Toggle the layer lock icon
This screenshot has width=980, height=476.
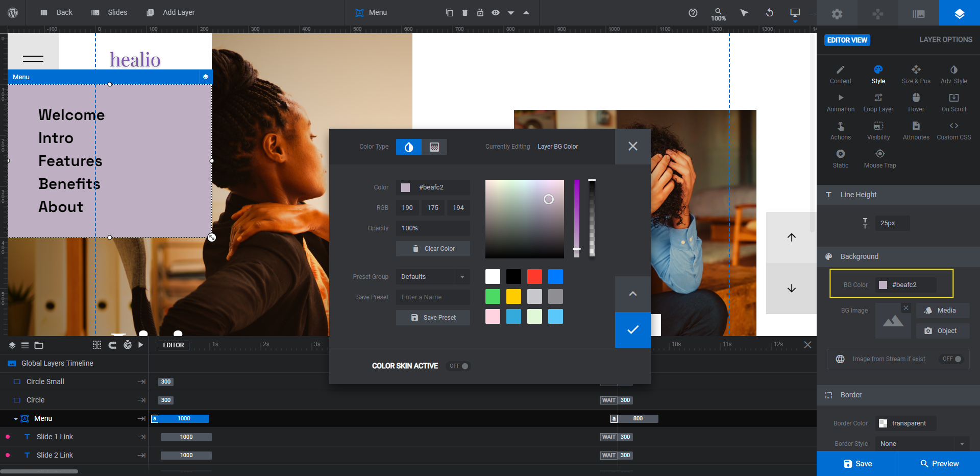pyautogui.click(x=480, y=12)
